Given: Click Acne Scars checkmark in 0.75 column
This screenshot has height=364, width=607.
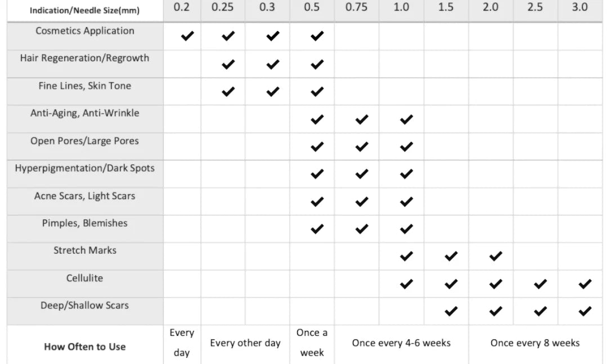Looking at the screenshot, I should pos(362,201).
